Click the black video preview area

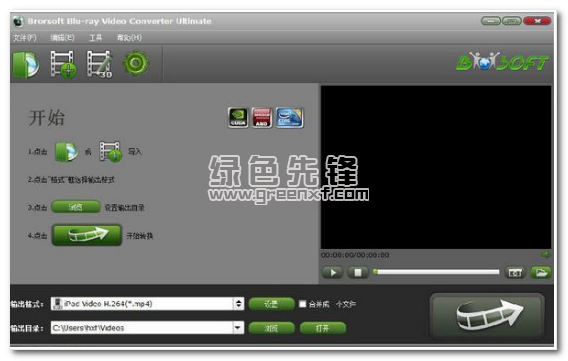[436, 167]
